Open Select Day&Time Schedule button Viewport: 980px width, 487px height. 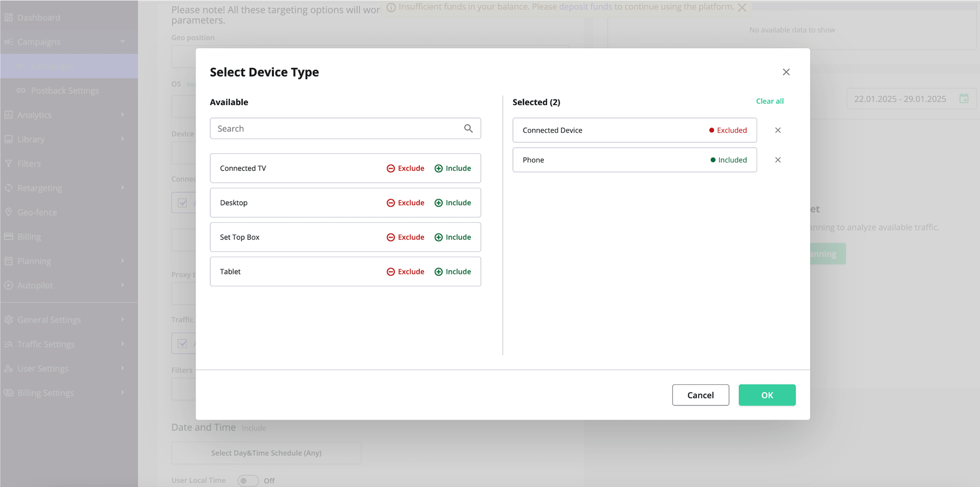266,453
